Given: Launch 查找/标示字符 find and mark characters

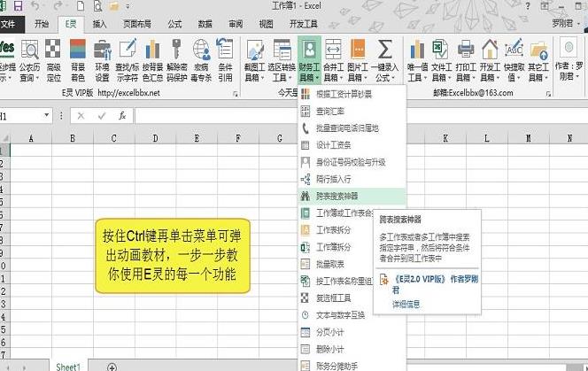Looking at the screenshot, I should (x=128, y=60).
